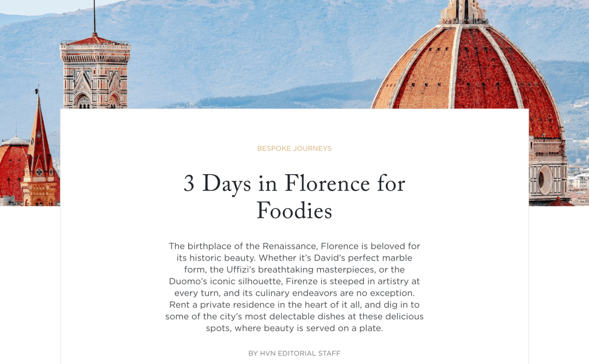Click "David's perfect marble" phrase in paragraph
Image resolution: width=589 pixels, height=364 pixels.
pos(363,258)
